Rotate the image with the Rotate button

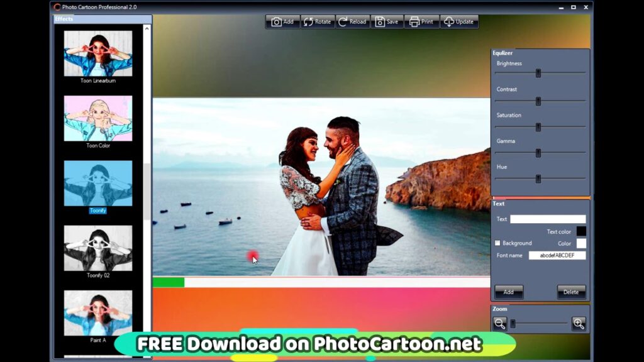tap(318, 22)
